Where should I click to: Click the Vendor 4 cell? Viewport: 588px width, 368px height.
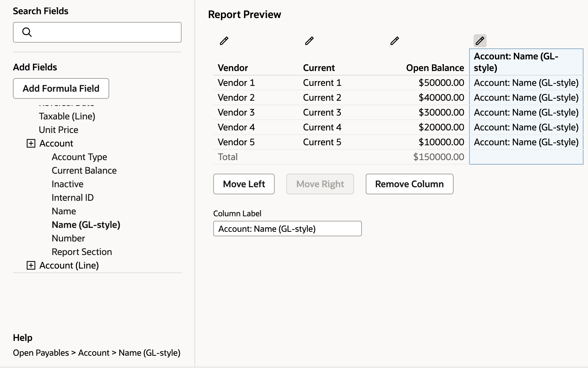click(236, 127)
